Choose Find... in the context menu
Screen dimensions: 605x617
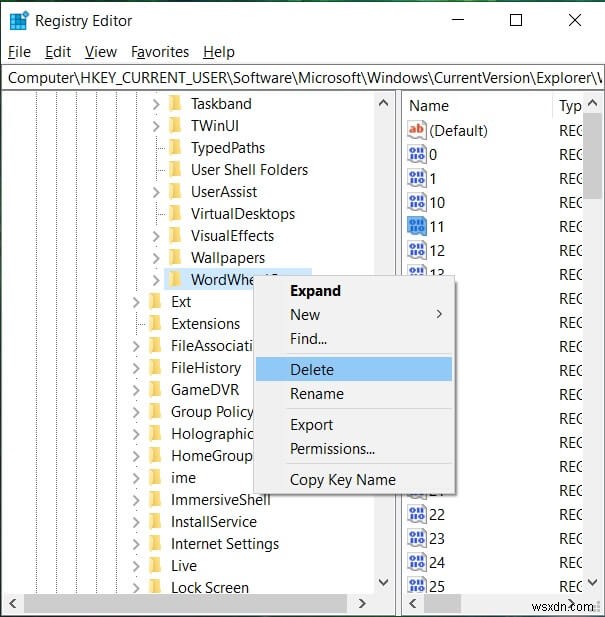(x=354, y=338)
